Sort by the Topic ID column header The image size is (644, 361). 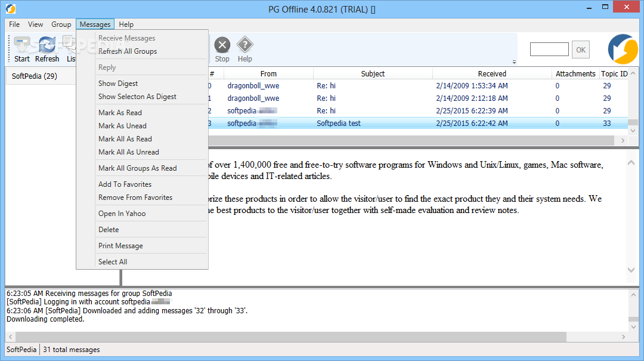tap(614, 73)
